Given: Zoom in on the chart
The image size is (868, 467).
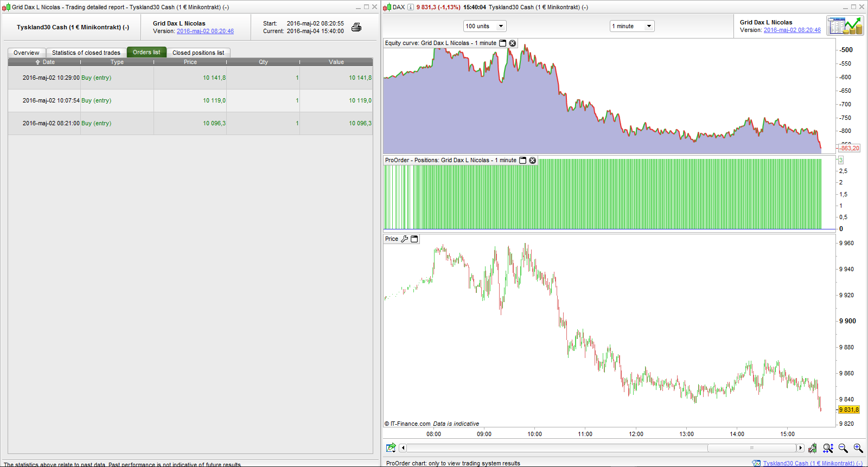Looking at the screenshot, I should 858,448.
